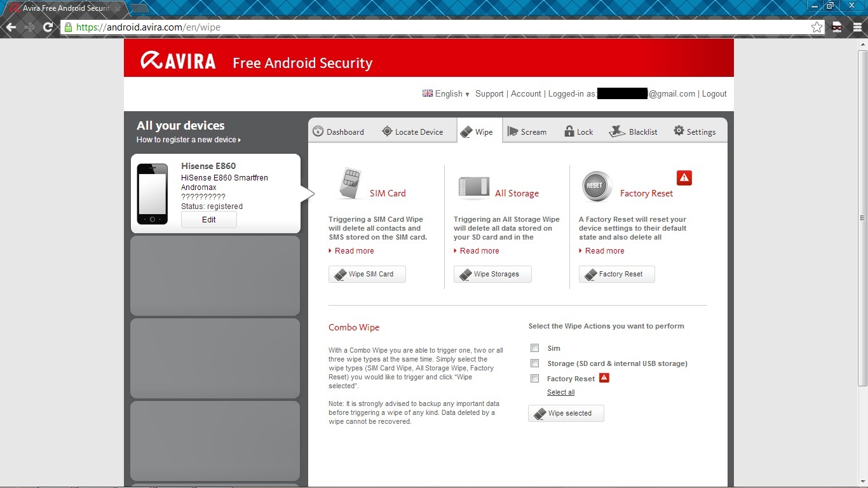
Task: Click the green SSL padlock icon
Action: 68,27
